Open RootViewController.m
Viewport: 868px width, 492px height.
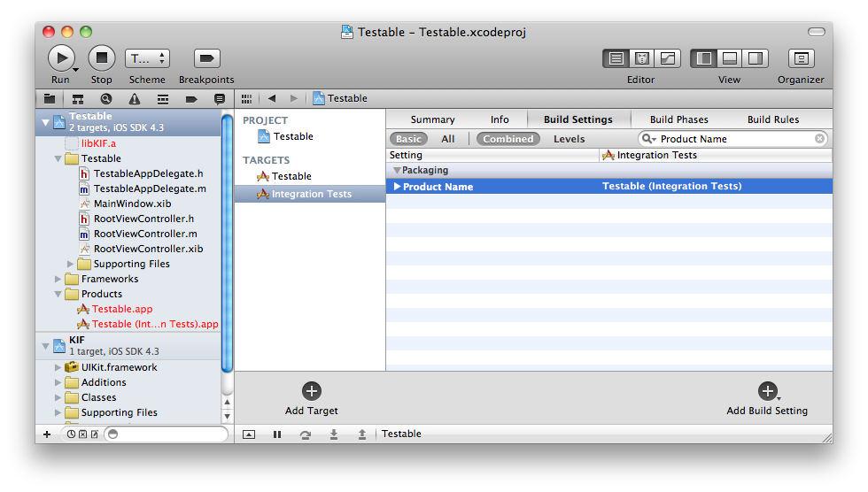pyautogui.click(x=145, y=234)
